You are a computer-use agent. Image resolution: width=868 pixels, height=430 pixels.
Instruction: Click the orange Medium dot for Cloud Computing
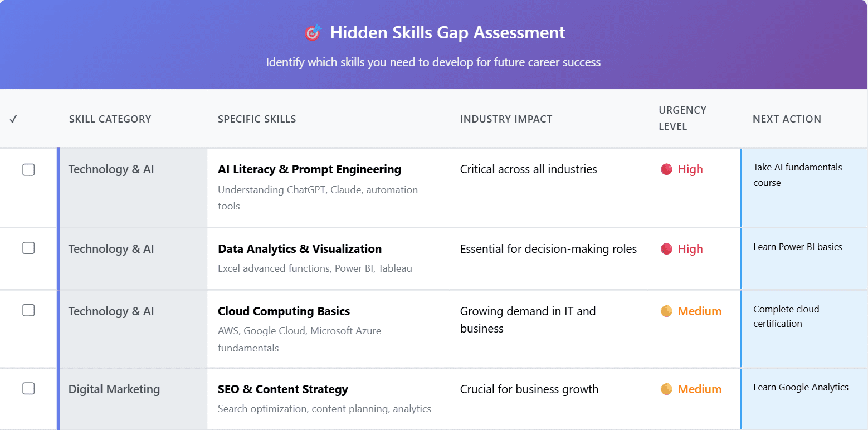(666, 311)
